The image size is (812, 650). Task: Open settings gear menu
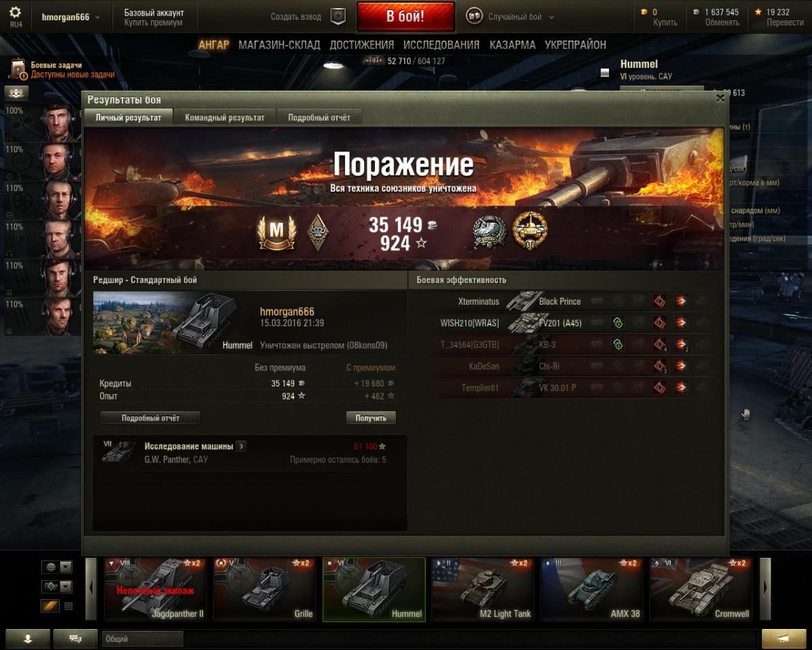pos(15,12)
